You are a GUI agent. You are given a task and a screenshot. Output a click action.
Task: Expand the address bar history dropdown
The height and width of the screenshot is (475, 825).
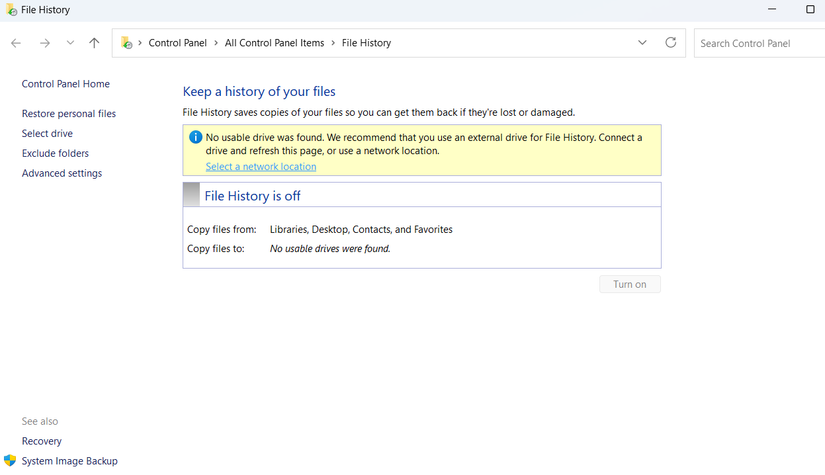[x=642, y=43]
